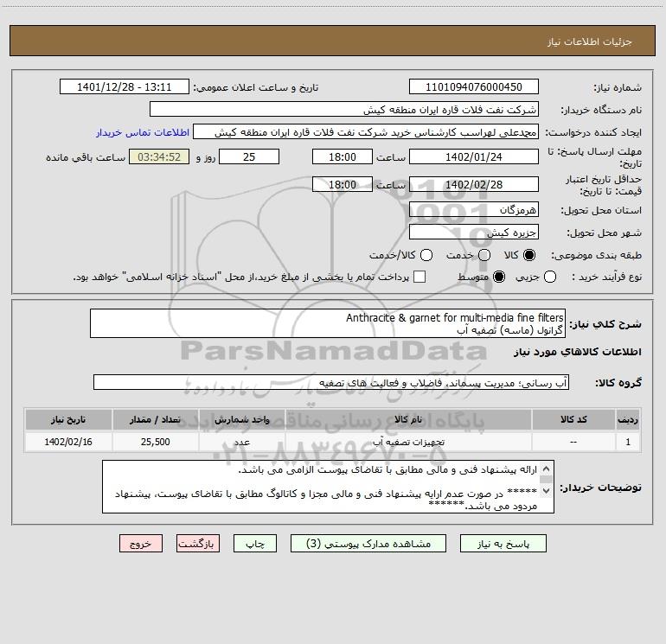Click the remaining days field showing 25
Screen dimensions: 666x644
pyautogui.click(x=249, y=157)
